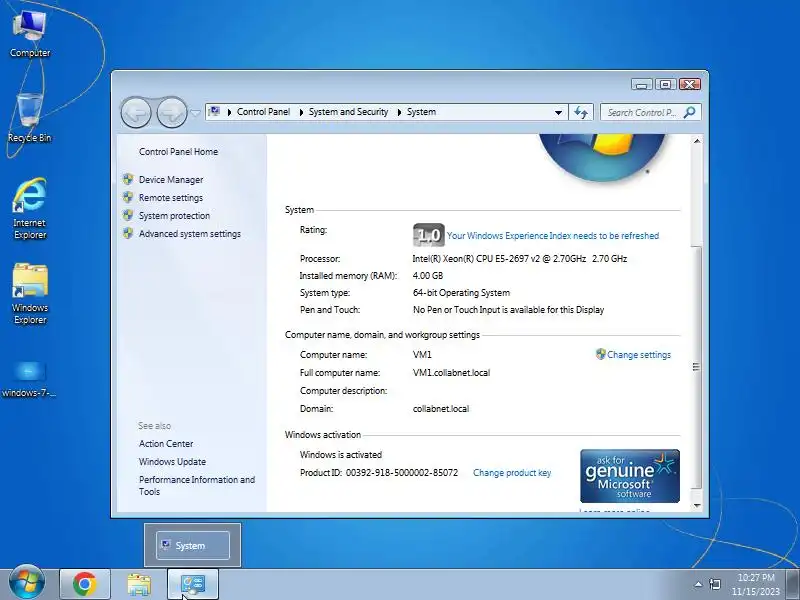Expand the arrow before System breadcrumb
The height and width of the screenshot is (600, 800).
tap(399, 112)
